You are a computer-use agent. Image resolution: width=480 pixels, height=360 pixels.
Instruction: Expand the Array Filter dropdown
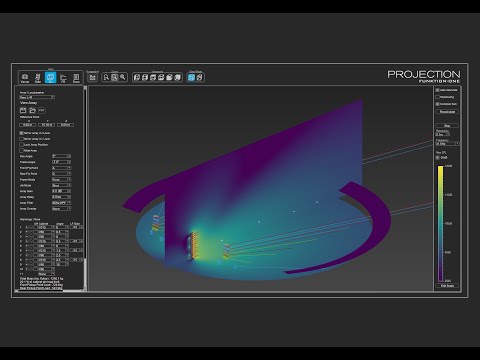[x=62, y=203]
